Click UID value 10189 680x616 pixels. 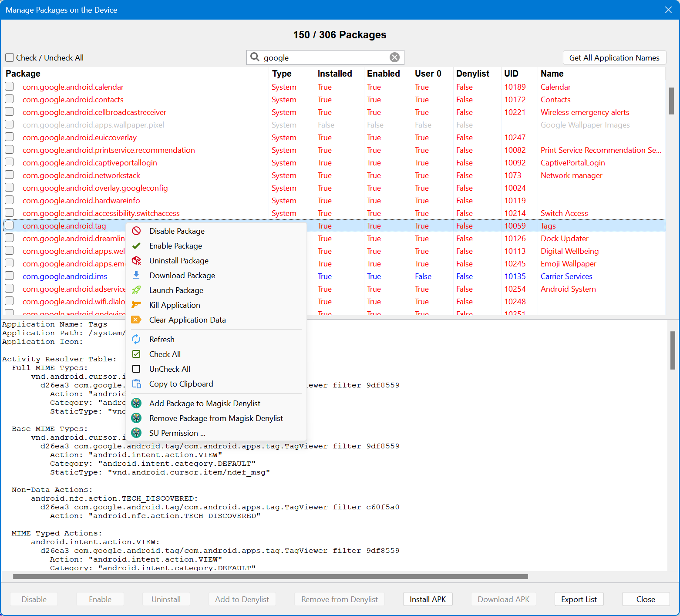click(x=515, y=87)
